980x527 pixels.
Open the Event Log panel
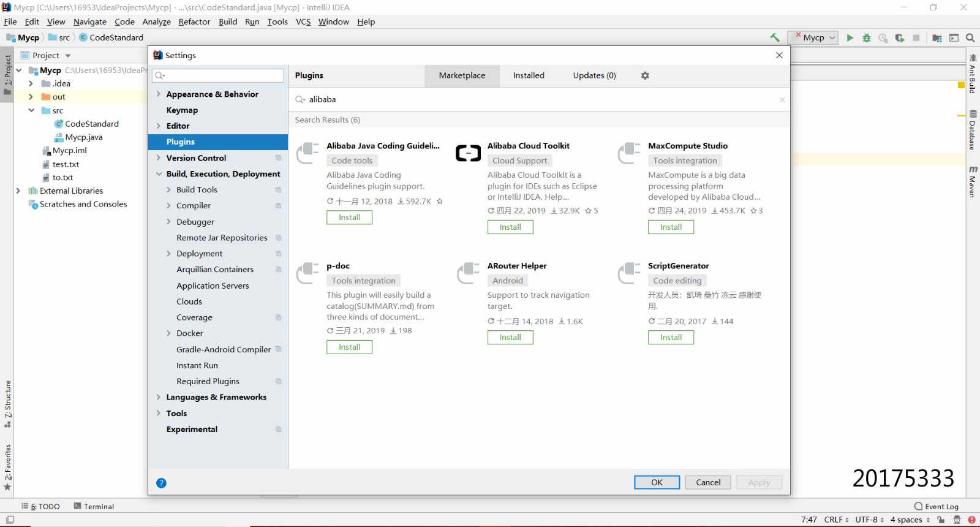(937, 506)
